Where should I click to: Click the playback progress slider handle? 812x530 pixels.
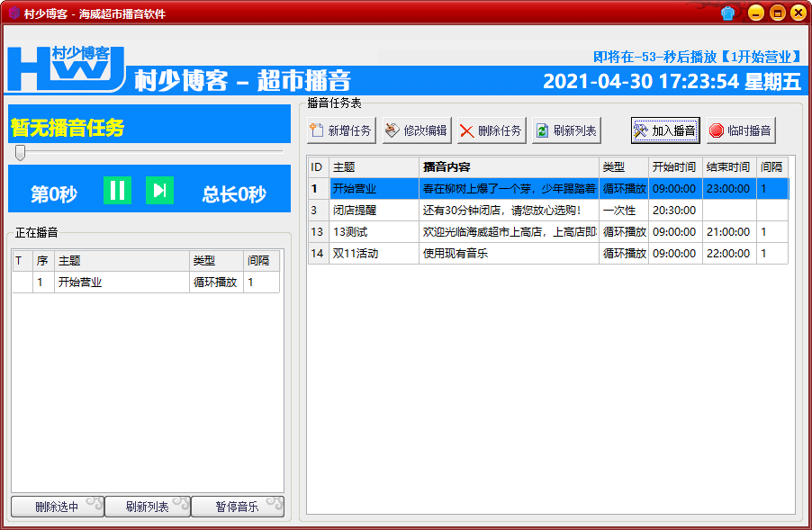[x=20, y=152]
